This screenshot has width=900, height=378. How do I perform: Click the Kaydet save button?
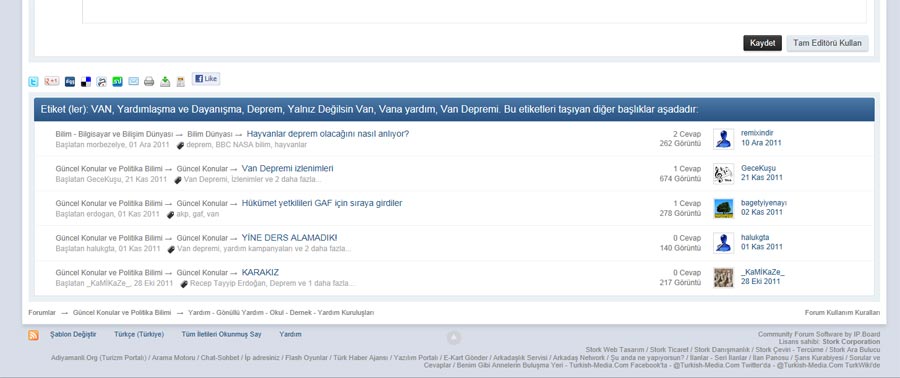[762, 43]
